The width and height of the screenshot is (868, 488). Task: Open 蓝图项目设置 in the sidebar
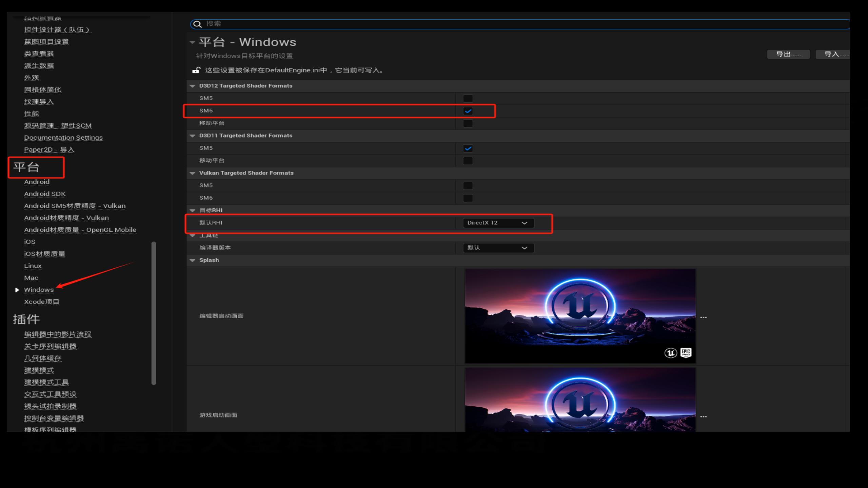[x=46, y=42]
